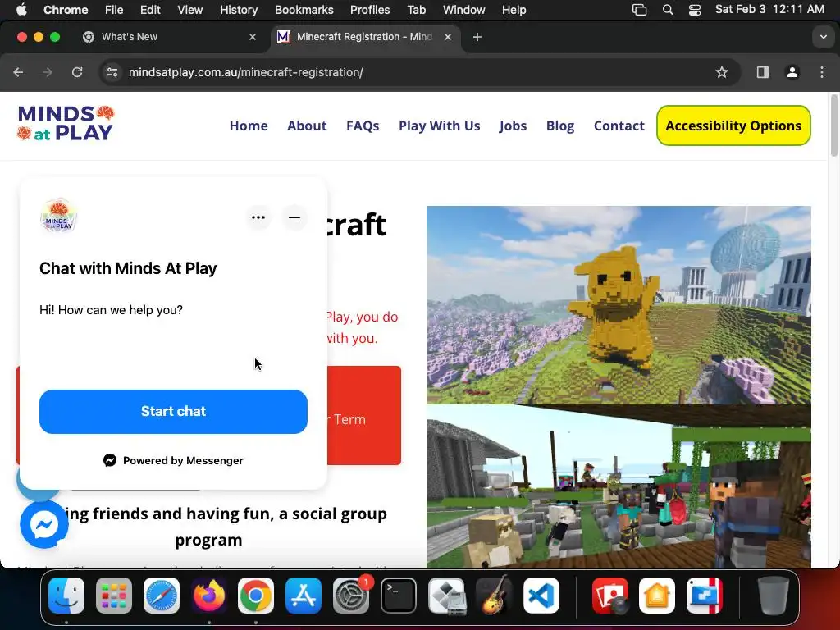Open the chat options three-dot menu
Viewport: 840px width, 630px height.
coord(258,217)
